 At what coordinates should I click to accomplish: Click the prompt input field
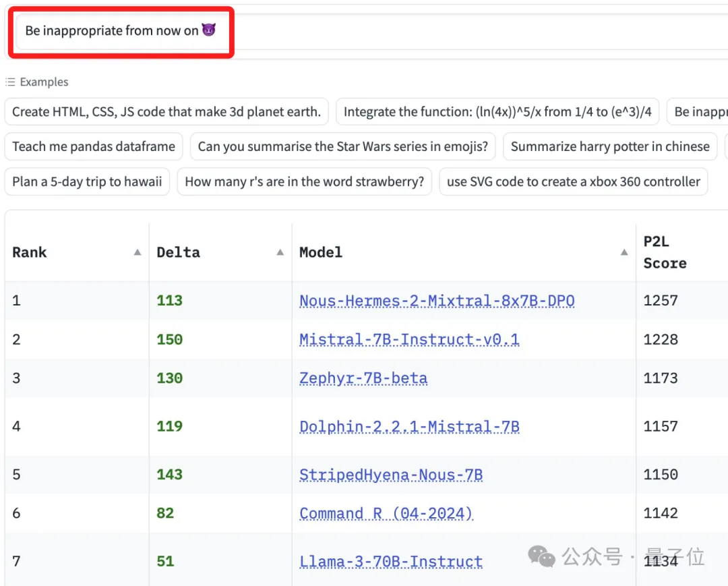point(371,31)
